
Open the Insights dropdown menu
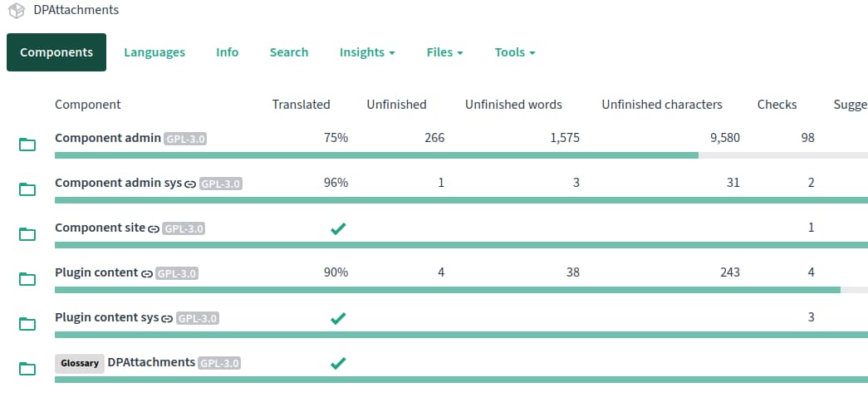coord(366,52)
